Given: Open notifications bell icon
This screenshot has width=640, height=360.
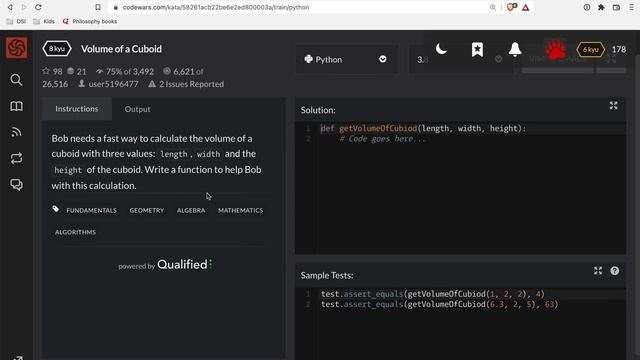Looking at the screenshot, I should (515, 49).
